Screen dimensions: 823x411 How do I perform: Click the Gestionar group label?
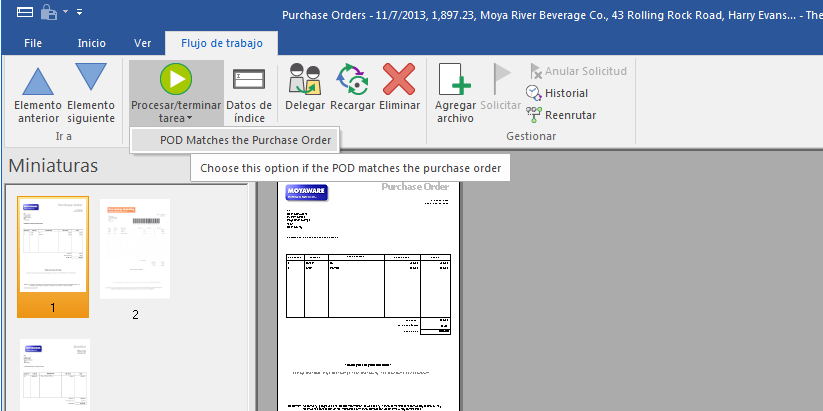[x=531, y=136]
